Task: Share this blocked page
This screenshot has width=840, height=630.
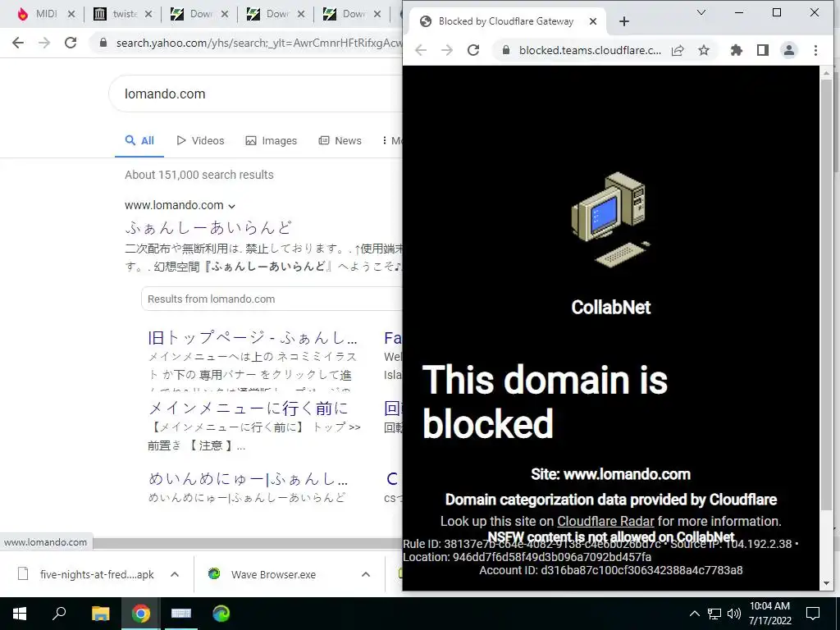Action: pos(678,50)
